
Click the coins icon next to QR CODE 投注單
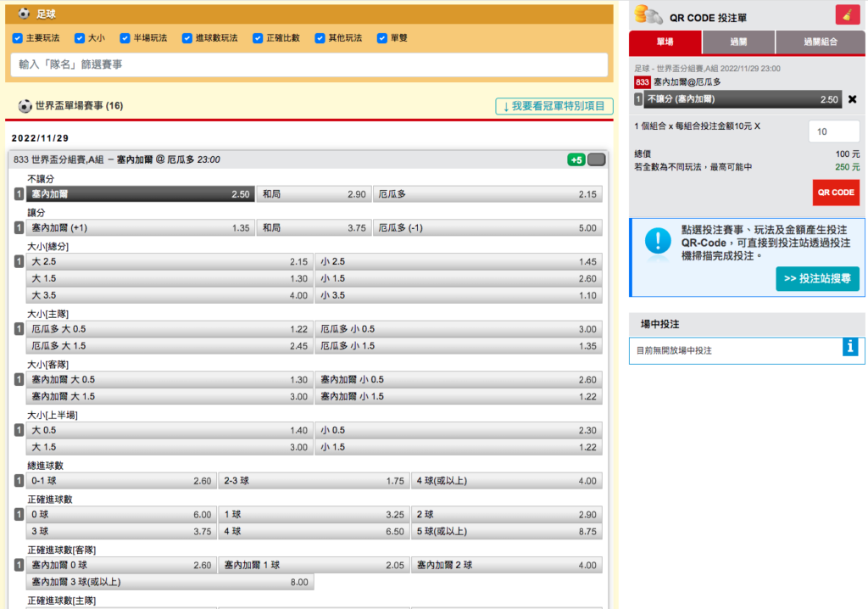(648, 14)
